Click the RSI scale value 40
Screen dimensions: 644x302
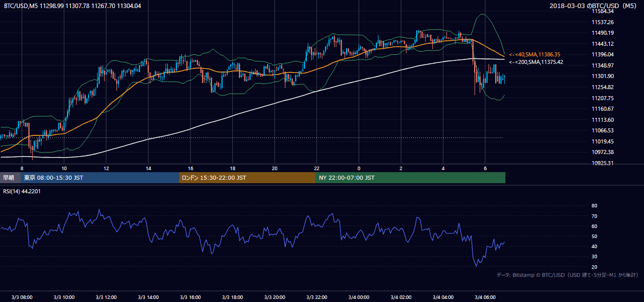(x=594, y=246)
